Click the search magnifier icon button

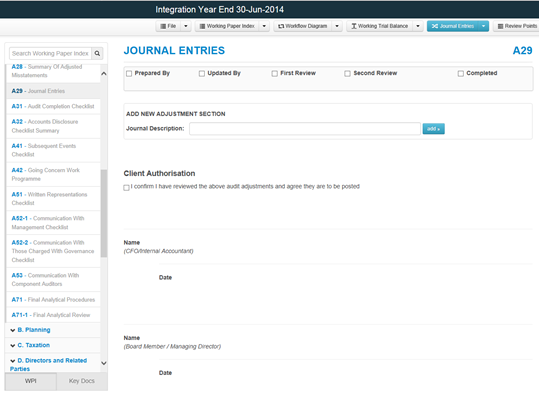tap(97, 53)
